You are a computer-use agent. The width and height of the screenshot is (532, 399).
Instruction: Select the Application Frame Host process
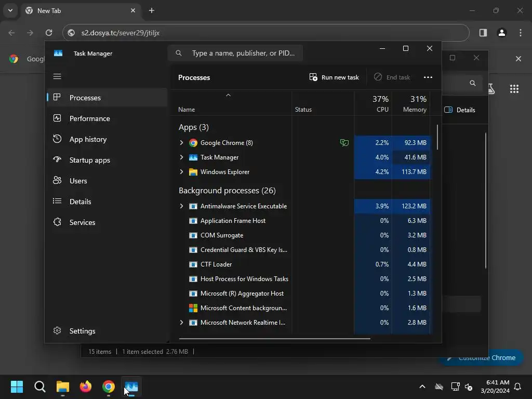[x=300, y=221]
